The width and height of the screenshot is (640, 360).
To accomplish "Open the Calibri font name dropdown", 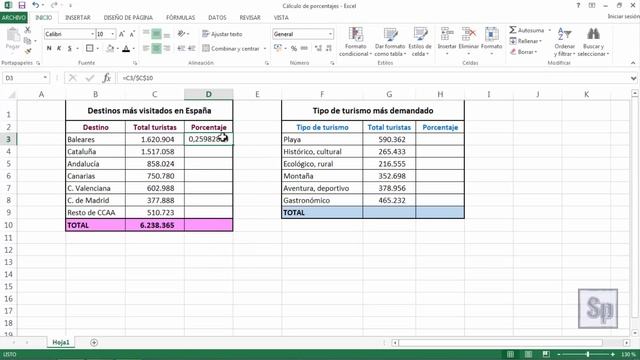I will pyautogui.click(x=92, y=34).
